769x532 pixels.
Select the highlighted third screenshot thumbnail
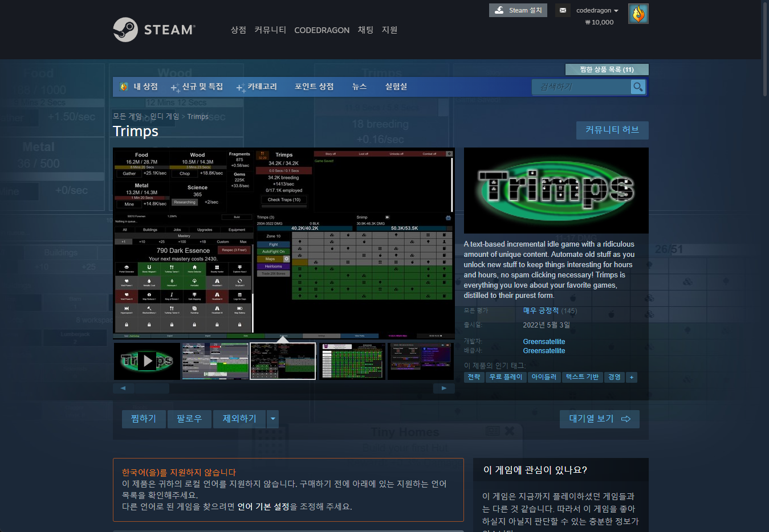pyautogui.click(x=283, y=361)
